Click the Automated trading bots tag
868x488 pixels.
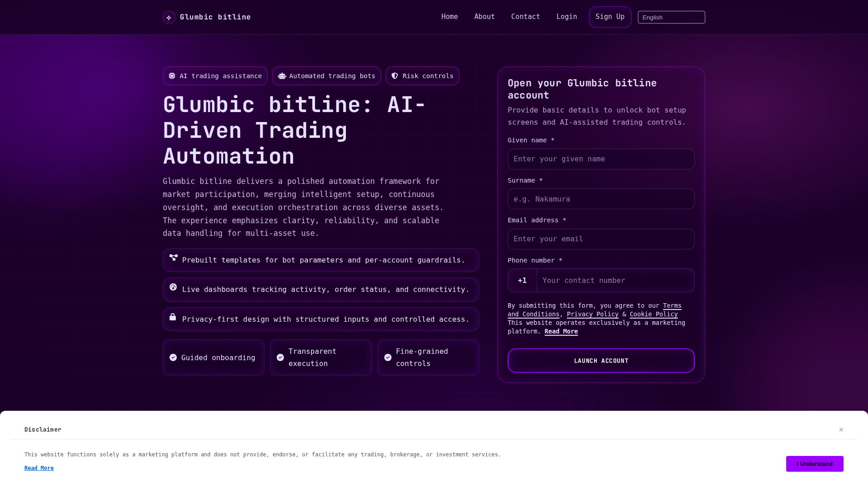point(326,76)
